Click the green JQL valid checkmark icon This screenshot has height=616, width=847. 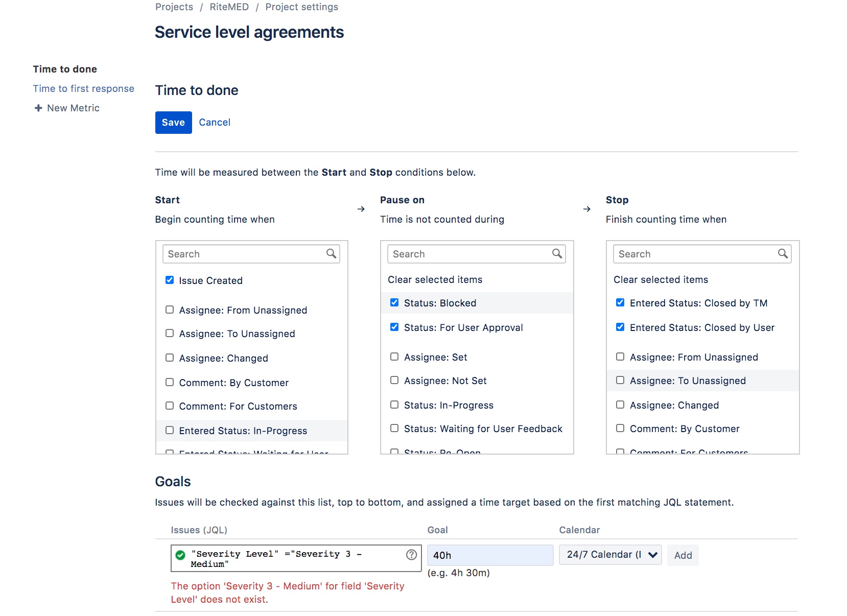tap(180, 555)
